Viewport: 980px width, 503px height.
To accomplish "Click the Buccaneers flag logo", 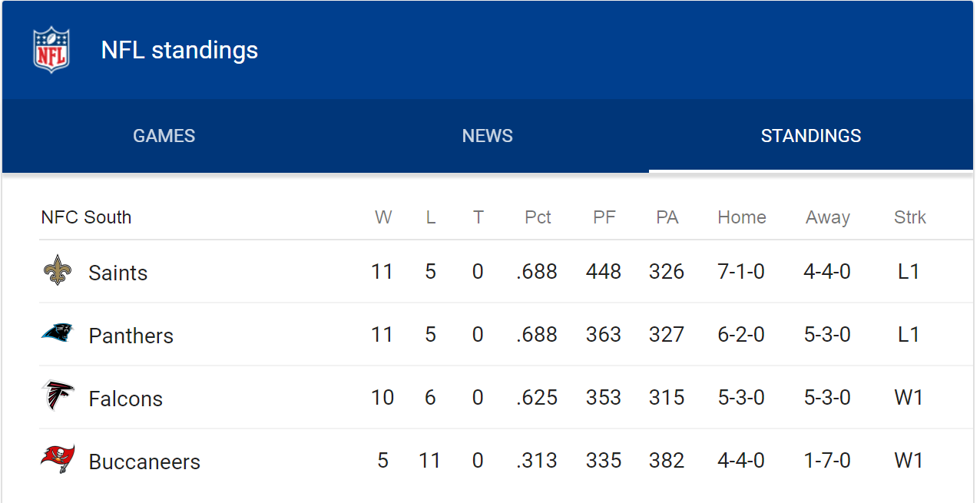I will click(x=58, y=459).
